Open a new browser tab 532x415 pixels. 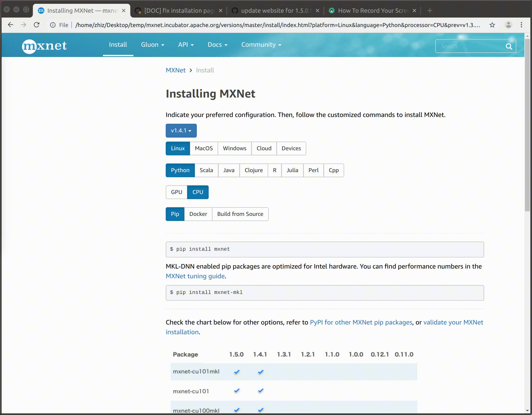[x=430, y=11]
